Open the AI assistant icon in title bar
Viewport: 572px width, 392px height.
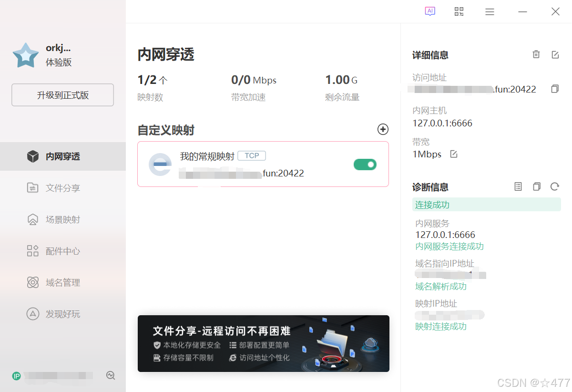(430, 11)
